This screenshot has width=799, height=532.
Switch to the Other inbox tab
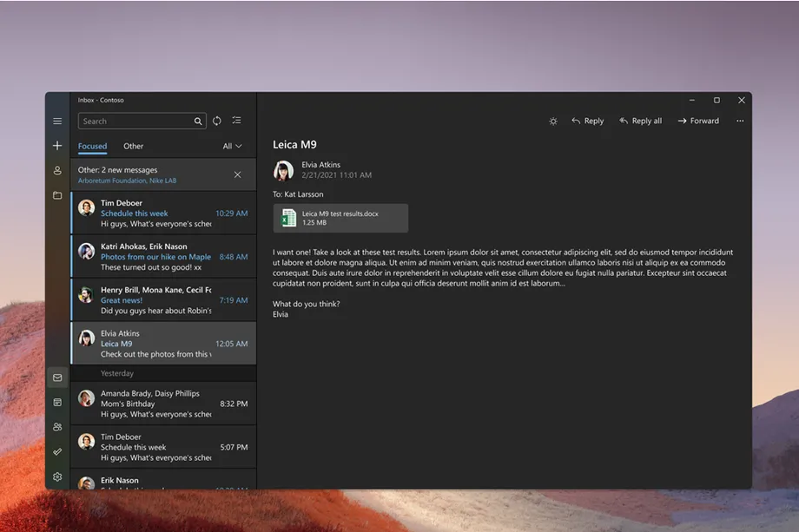pos(133,146)
